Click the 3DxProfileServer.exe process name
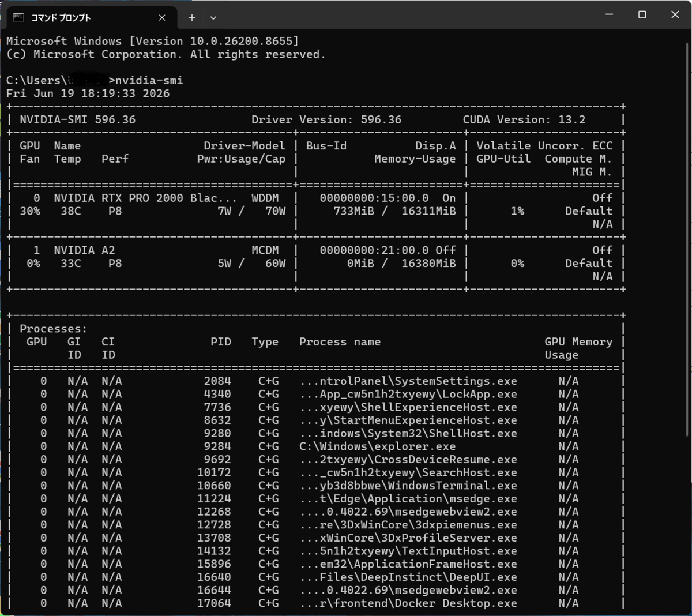This screenshot has width=692, height=616. pos(408,538)
